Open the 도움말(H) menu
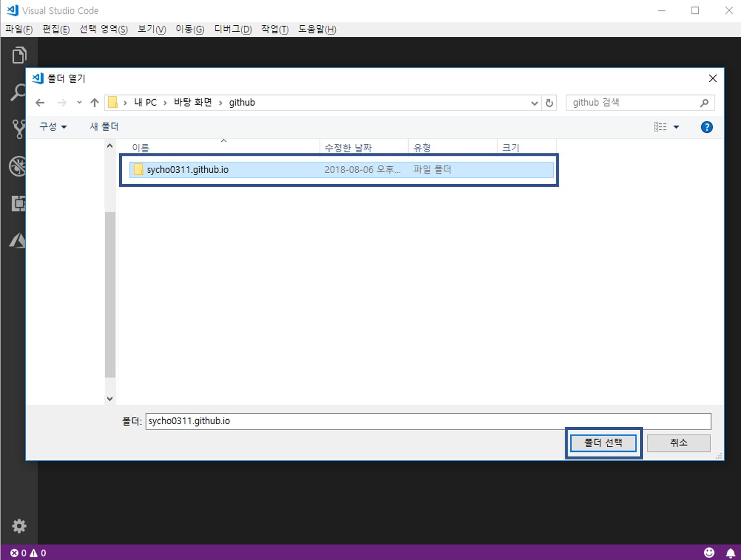The height and width of the screenshot is (560, 741). (317, 29)
